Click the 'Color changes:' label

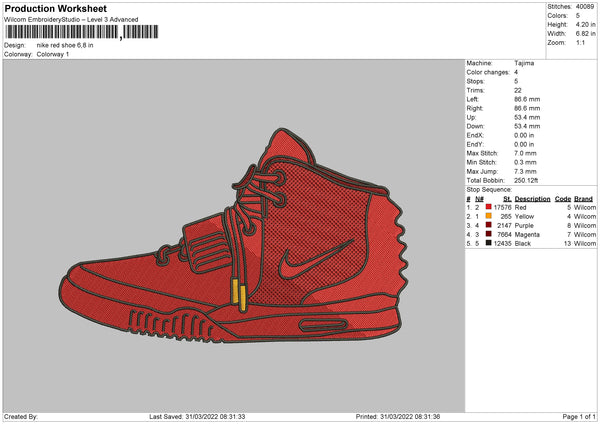click(x=488, y=72)
